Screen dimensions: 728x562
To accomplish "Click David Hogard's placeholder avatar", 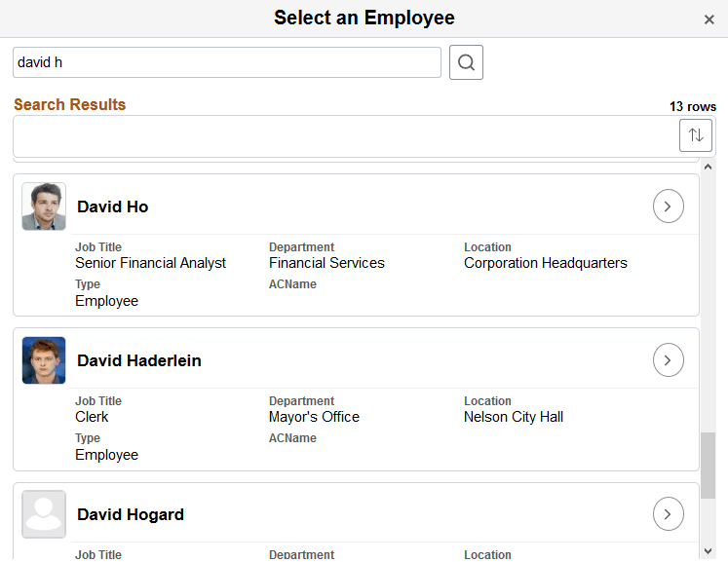I will 44,514.
